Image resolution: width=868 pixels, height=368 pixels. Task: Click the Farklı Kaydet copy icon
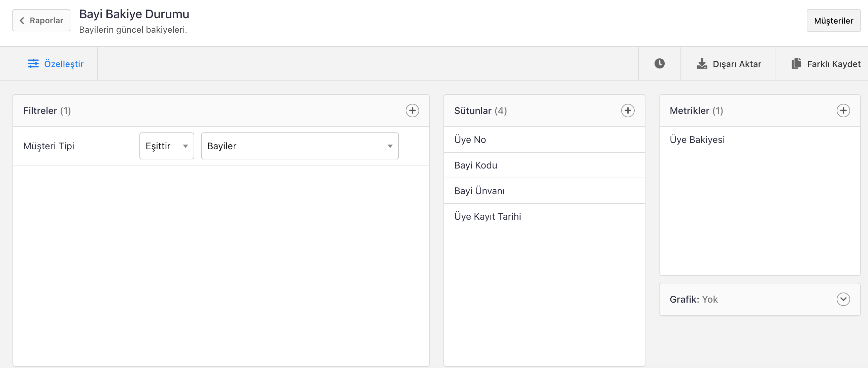pos(796,63)
